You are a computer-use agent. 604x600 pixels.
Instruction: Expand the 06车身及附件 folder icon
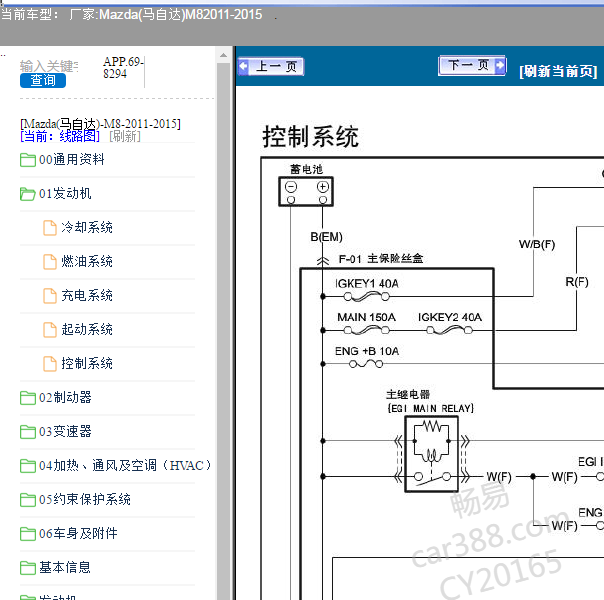(28, 533)
